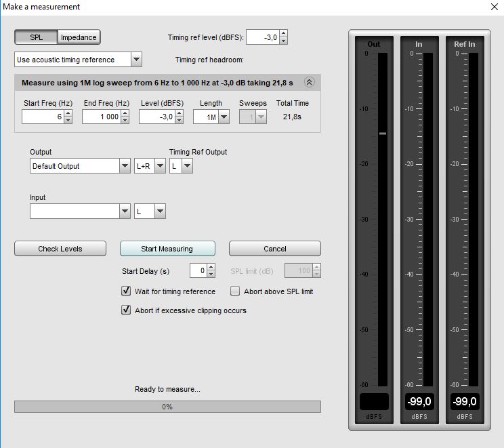Increase End Freq value
504x448 pixels.
[125, 113]
